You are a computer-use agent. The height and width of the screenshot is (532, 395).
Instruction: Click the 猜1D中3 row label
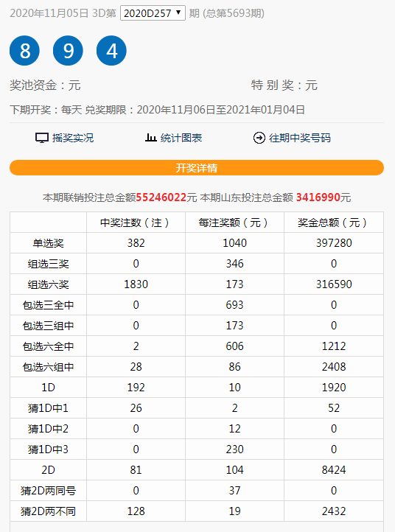pos(48,449)
